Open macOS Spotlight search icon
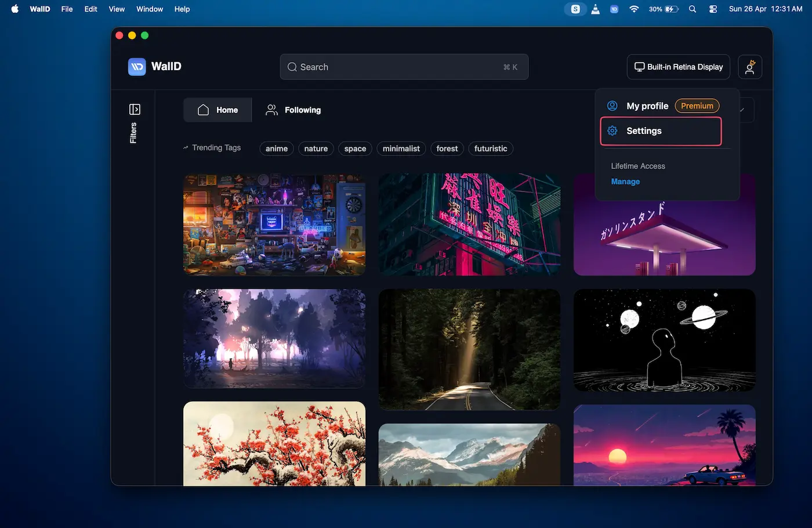 click(x=693, y=9)
